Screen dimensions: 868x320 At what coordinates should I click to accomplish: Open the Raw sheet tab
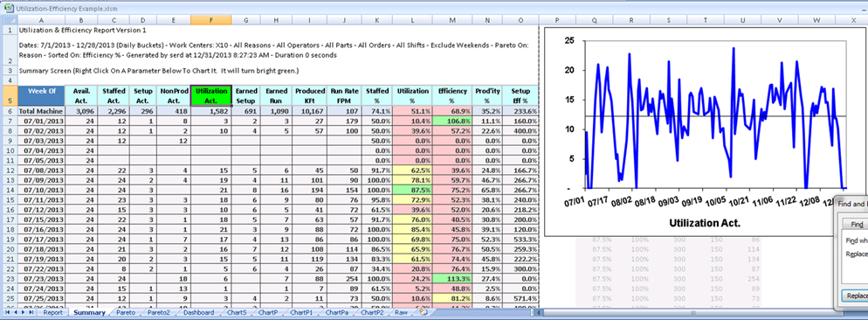click(402, 313)
